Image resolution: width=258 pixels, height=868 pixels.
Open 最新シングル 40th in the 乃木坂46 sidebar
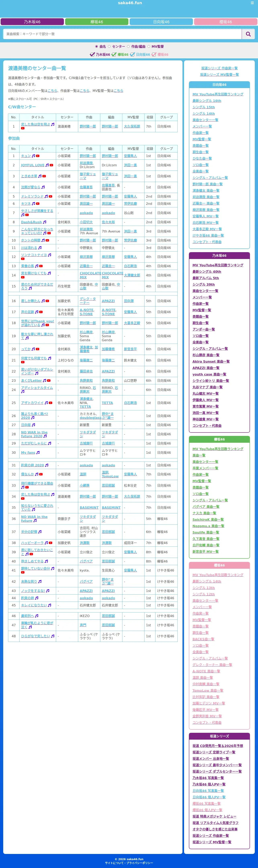(x=207, y=272)
